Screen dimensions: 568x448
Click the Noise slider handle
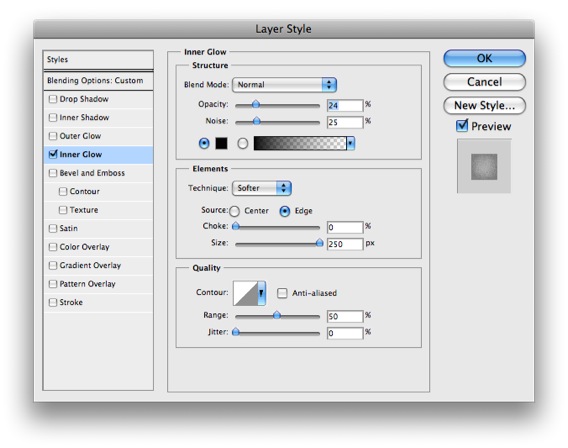click(256, 121)
